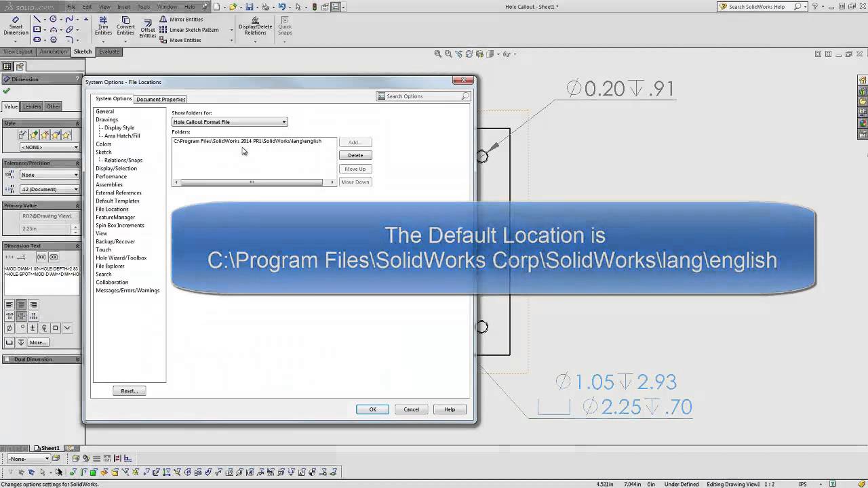Click the New document icon

click(217, 7)
